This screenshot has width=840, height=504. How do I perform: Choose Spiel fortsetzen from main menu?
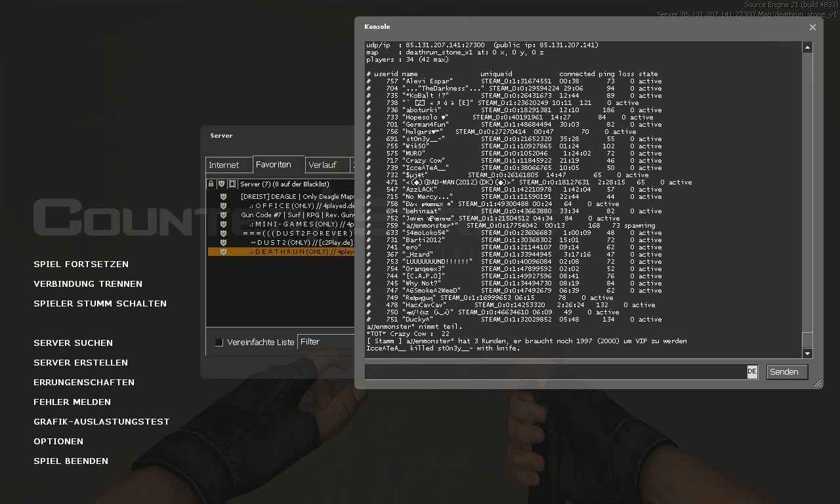(x=81, y=264)
